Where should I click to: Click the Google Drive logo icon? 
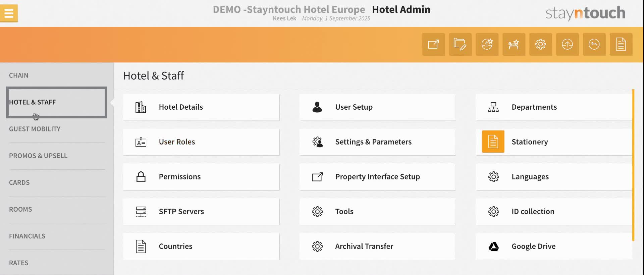(494, 246)
